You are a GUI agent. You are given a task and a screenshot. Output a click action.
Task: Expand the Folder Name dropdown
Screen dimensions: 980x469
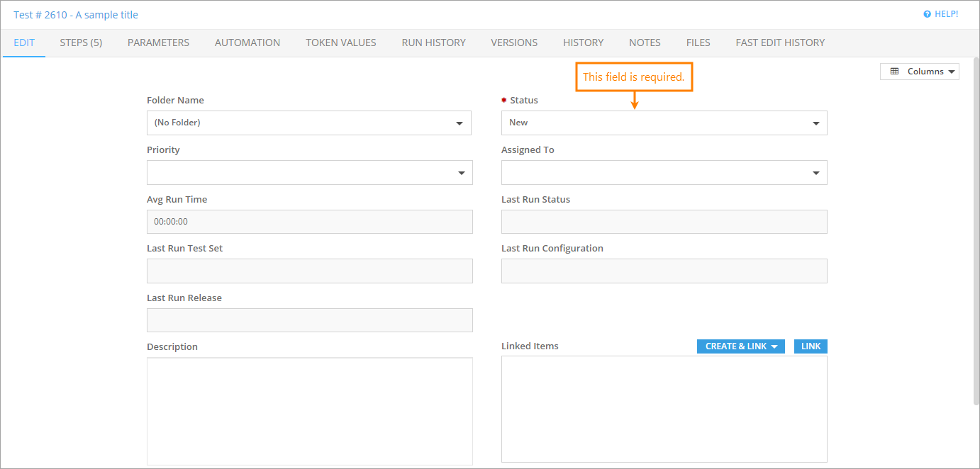[308, 123]
